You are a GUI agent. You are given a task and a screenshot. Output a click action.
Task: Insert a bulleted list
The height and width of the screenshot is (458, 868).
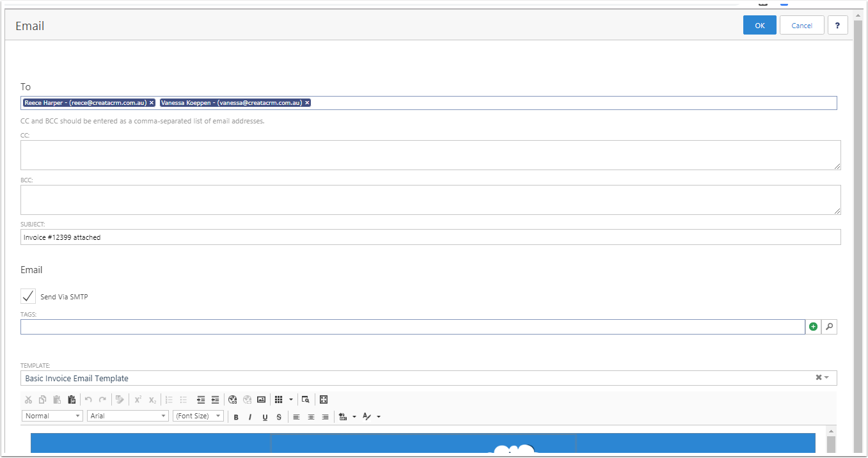coord(184,400)
